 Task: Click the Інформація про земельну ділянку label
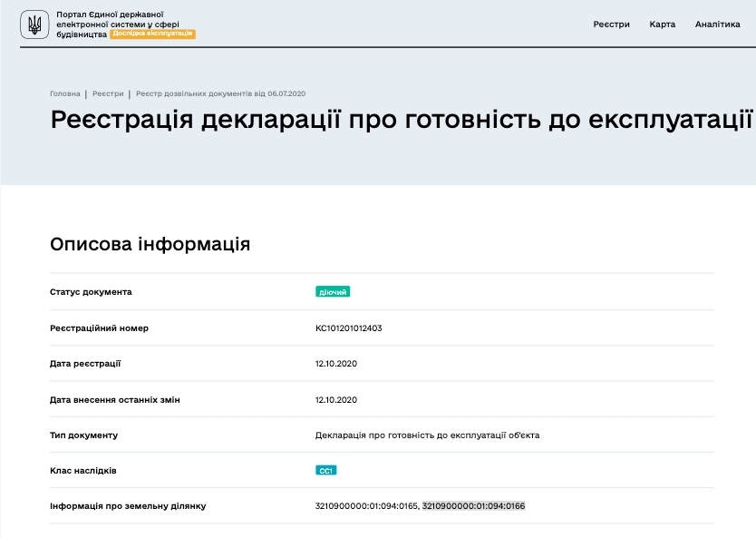[128, 506]
